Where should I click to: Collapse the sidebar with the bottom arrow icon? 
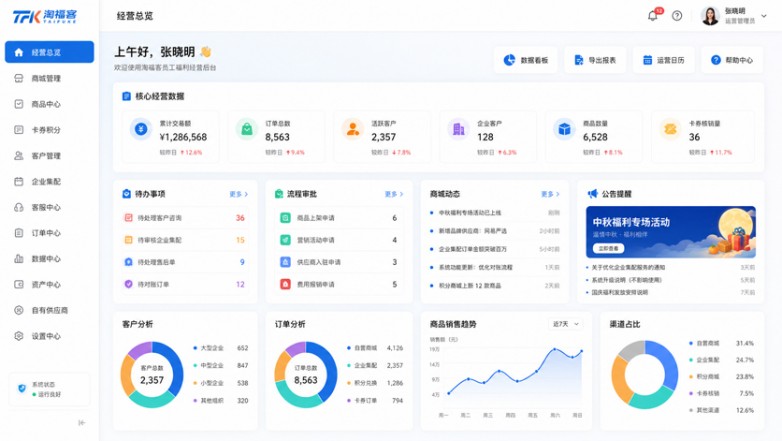tap(82, 423)
